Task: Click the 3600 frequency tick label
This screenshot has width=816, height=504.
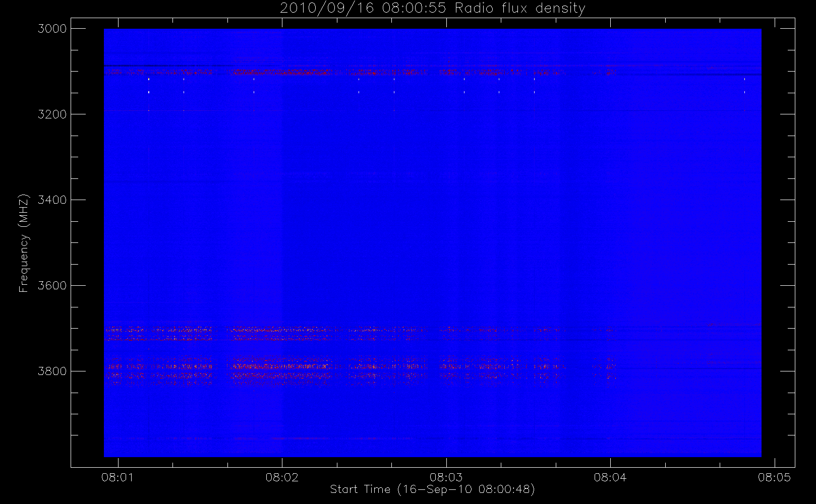Action: click(52, 286)
